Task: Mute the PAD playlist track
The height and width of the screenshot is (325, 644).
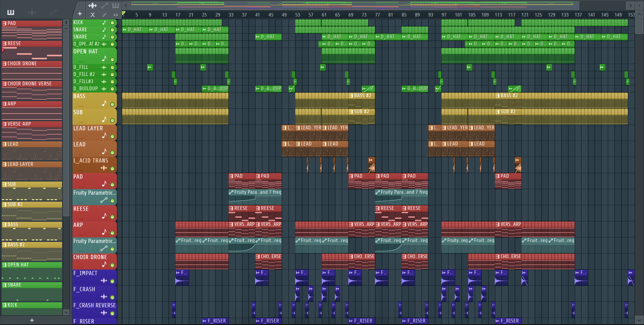Action: [112, 185]
